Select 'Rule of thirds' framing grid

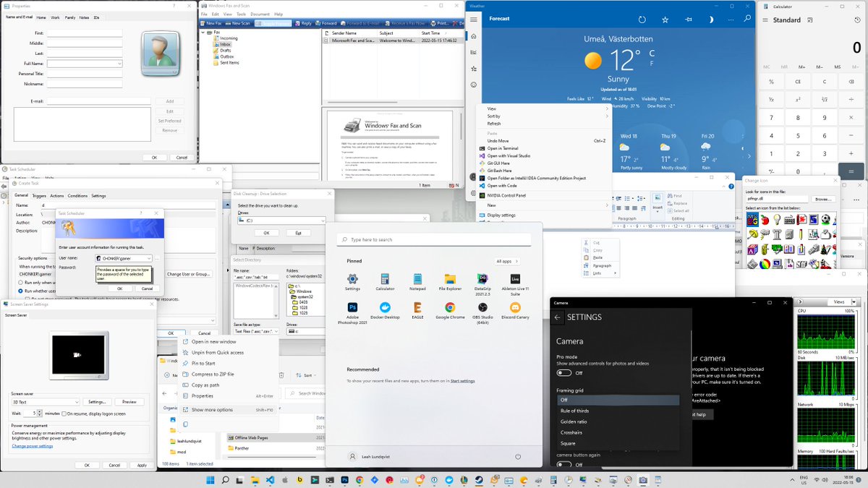pyautogui.click(x=618, y=411)
